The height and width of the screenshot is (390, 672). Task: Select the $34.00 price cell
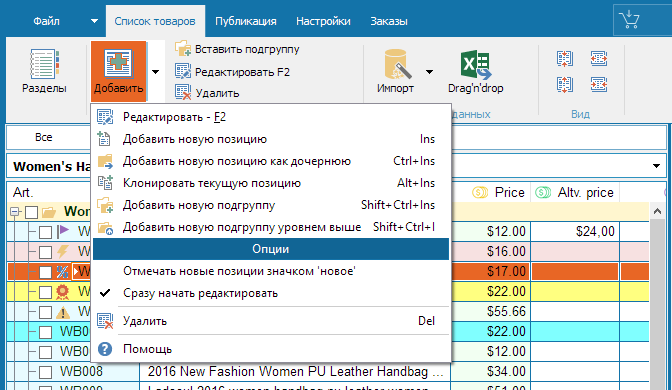491,371
